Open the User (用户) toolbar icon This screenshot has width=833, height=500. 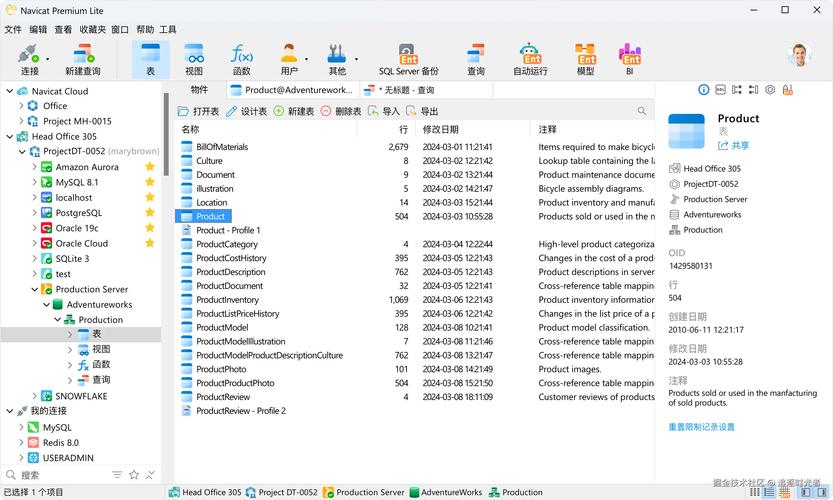(289, 59)
